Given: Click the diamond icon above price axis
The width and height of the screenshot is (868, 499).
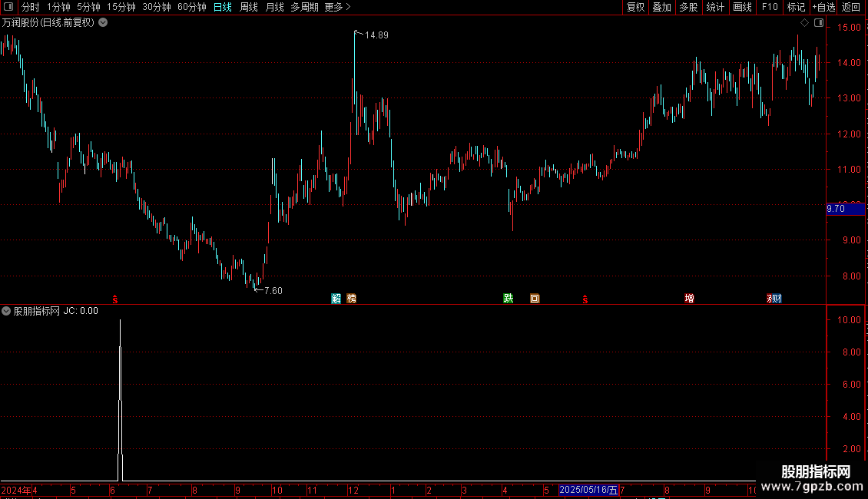Looking at the screenshot, I should pos(805,23).
